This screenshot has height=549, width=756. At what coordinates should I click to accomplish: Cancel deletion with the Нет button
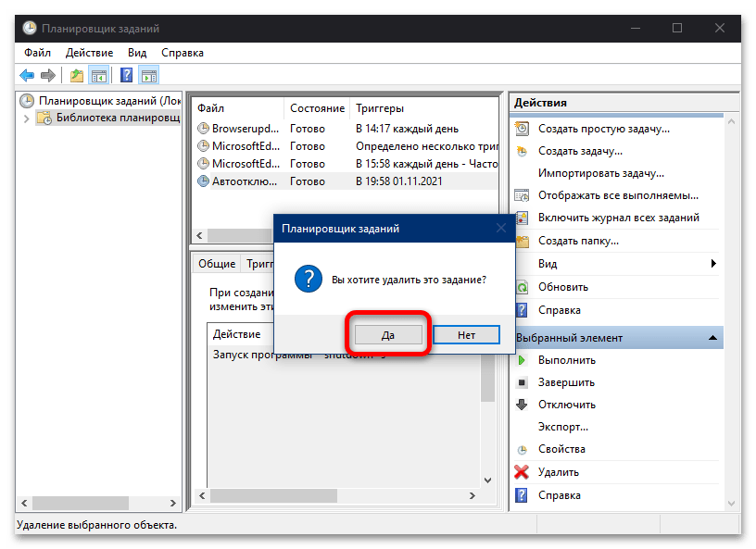pos(466,334)
